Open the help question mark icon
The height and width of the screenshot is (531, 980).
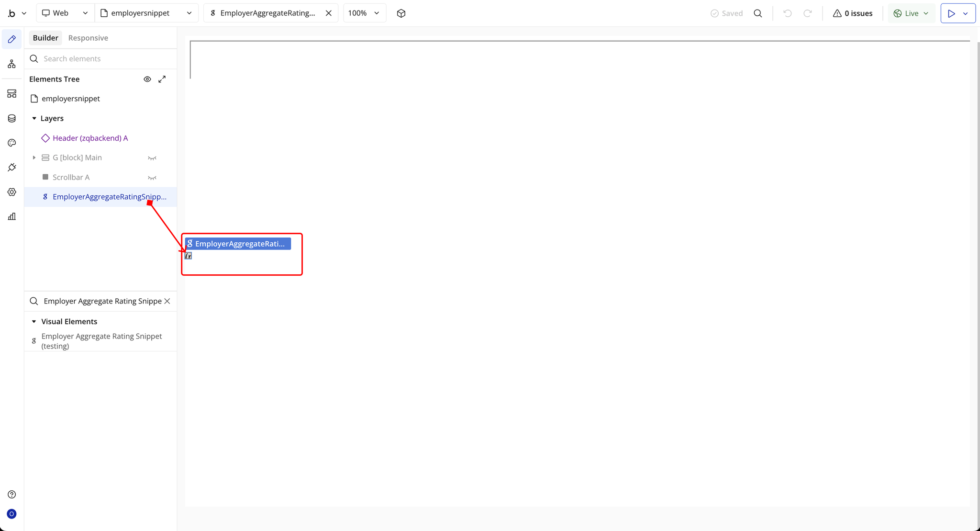[11, 495]
